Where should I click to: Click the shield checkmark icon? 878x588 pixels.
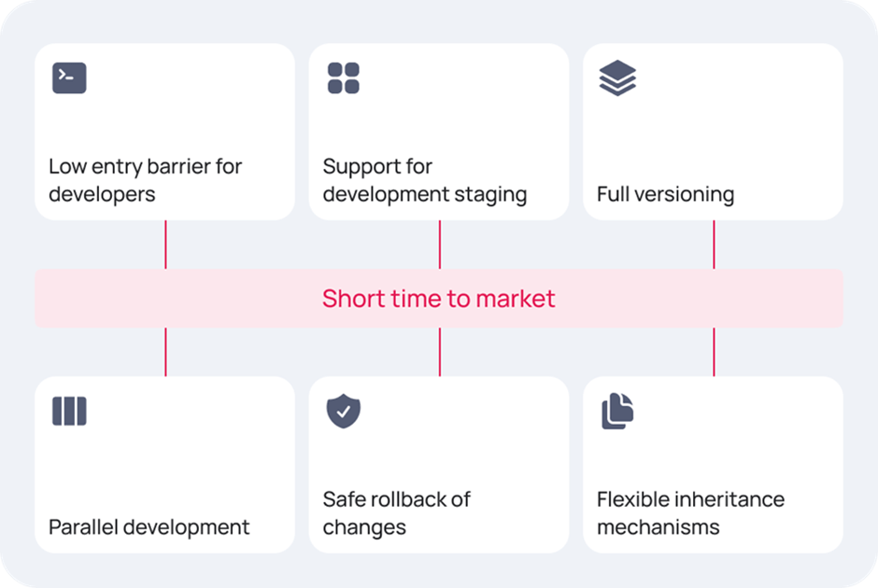pyautogui.click(x=343, y=412)
